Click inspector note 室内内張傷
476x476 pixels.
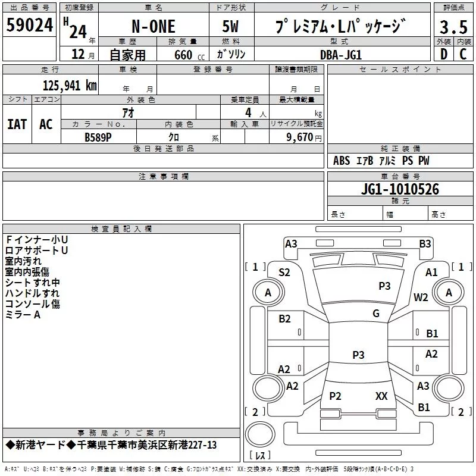27,272
